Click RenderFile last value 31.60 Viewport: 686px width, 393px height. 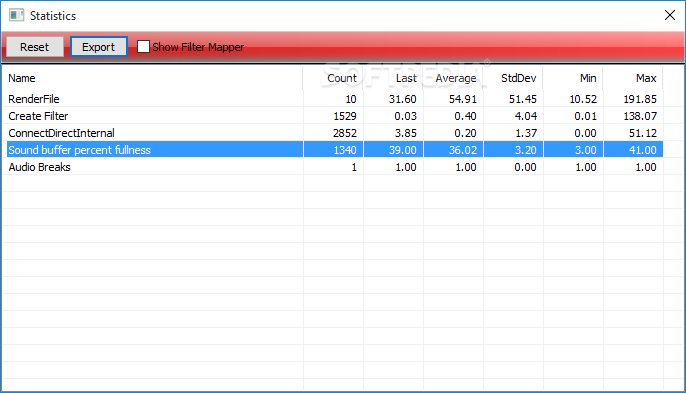(402, 99)
